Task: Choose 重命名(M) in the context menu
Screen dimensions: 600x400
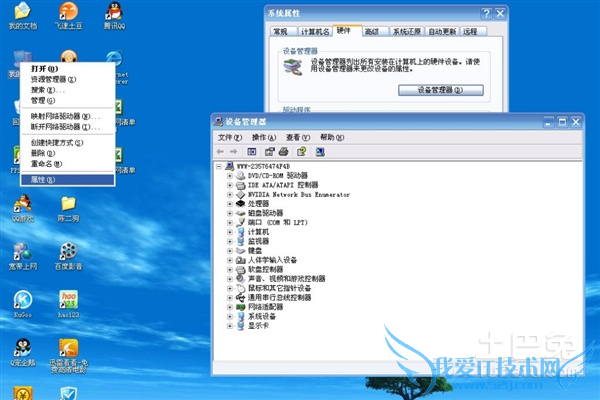Action: coord(68,164)
